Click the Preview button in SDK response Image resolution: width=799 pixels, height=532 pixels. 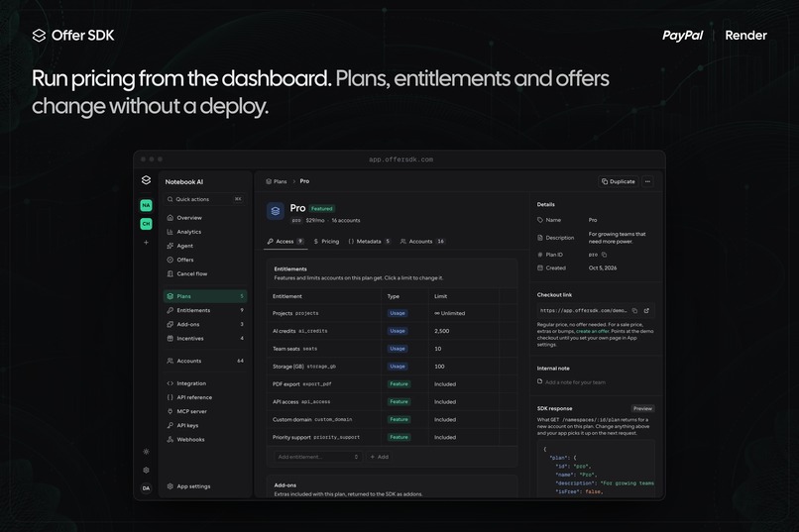642,408
